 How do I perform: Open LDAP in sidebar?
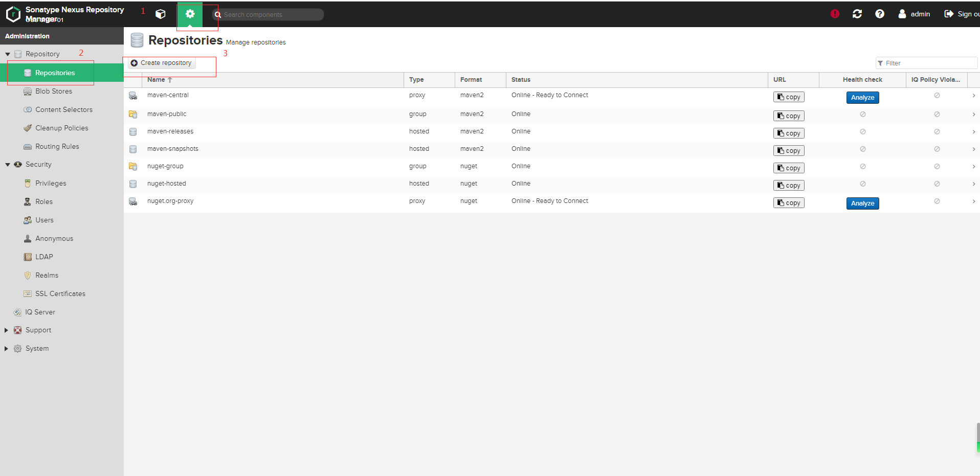pyautogui.click(x=44, y=257)
